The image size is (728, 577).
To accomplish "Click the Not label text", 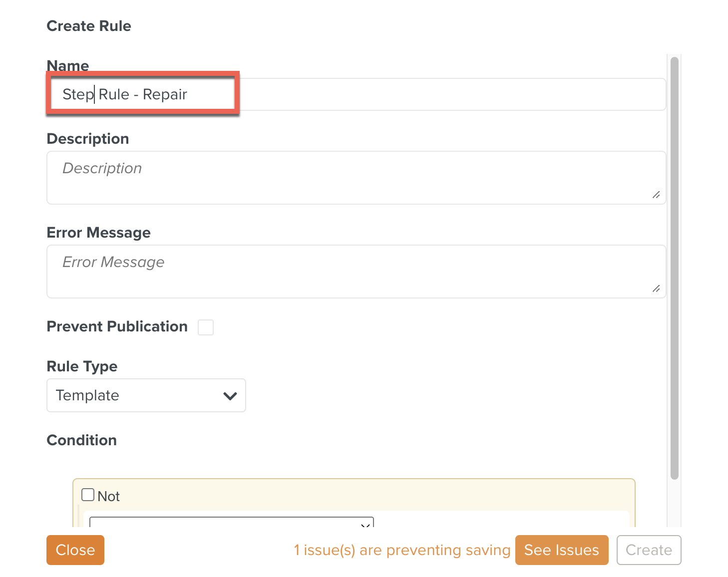I will tap(109, 497).
